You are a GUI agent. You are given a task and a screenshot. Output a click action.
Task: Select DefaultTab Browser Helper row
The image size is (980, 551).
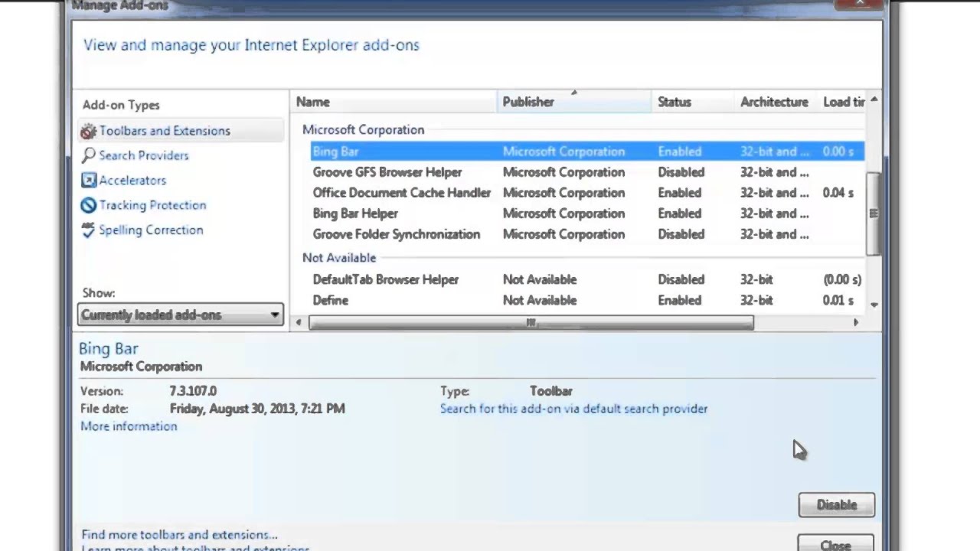coord(587,279)
